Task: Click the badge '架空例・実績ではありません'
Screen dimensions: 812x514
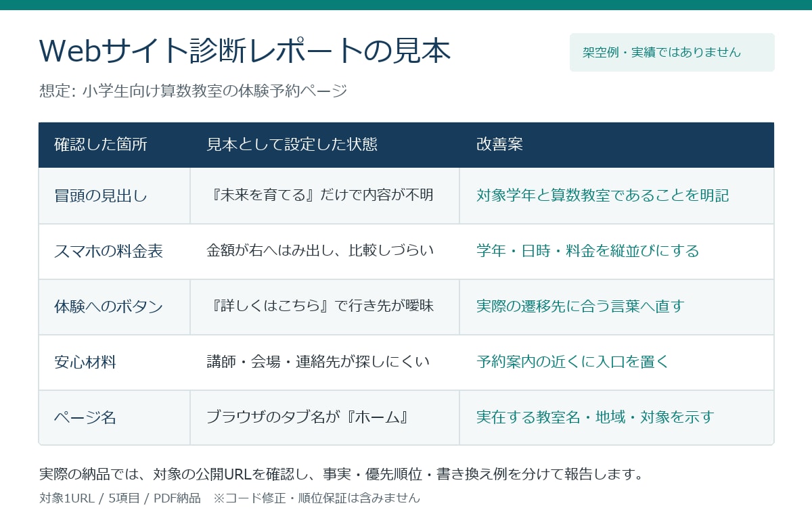Action: [x=672, y=52]
